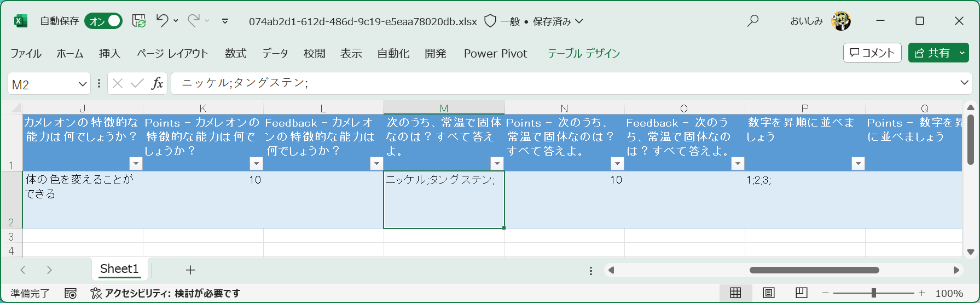The width and height of the screenshot is (980, 303).
Task: Click the Redo arrow icon
Action: tap(193, 20)
